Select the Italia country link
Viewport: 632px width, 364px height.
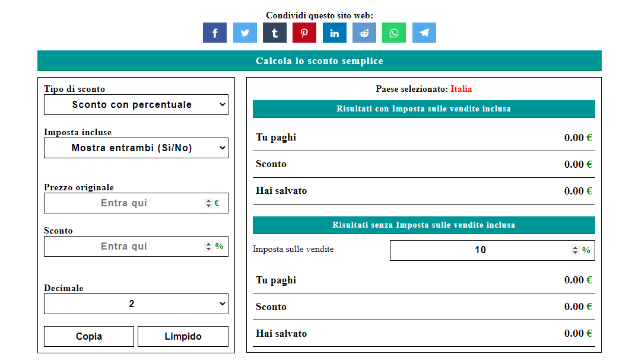tap(462, 89)
